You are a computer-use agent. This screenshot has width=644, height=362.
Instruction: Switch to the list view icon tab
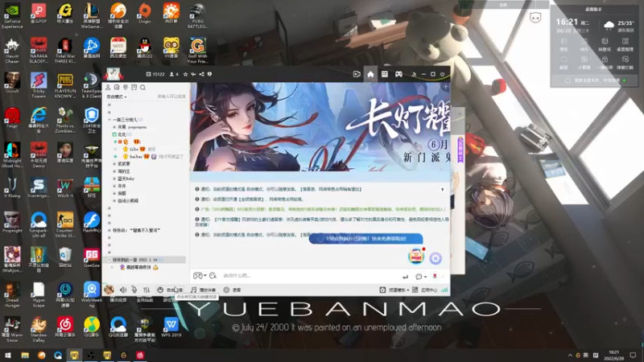(x=385, y=74)
